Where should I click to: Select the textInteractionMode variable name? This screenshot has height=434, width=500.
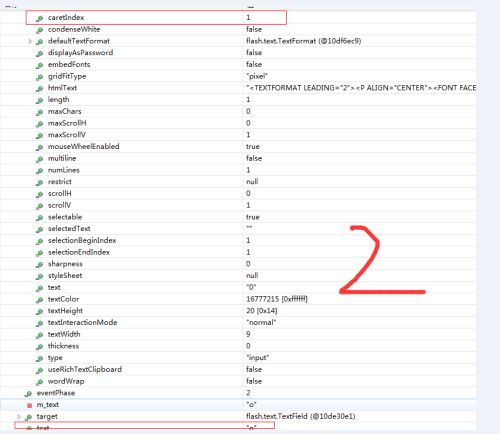point(82,322)
